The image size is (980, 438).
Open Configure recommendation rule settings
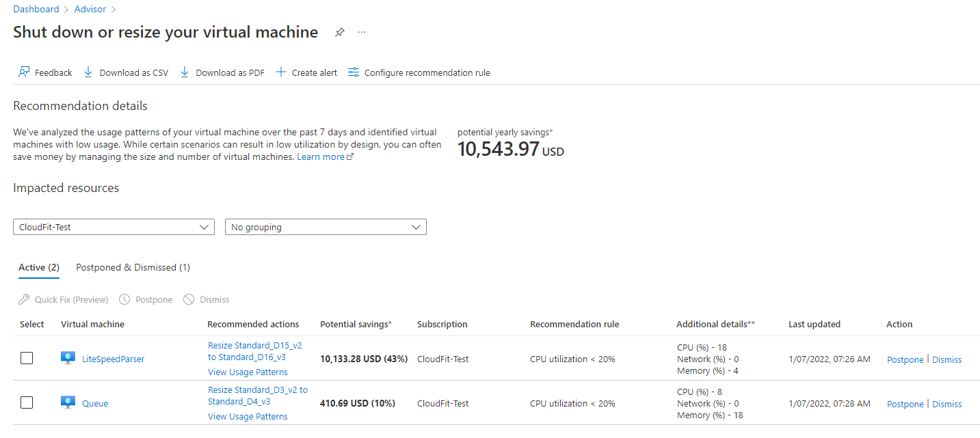coord(419,72)
